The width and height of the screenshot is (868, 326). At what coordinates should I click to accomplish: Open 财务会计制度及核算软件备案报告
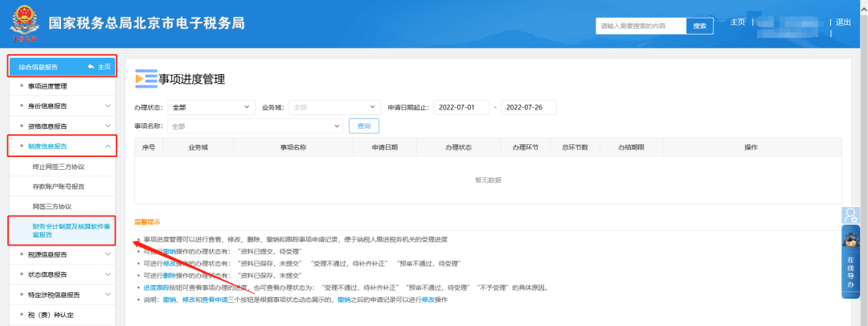point(64,230)
